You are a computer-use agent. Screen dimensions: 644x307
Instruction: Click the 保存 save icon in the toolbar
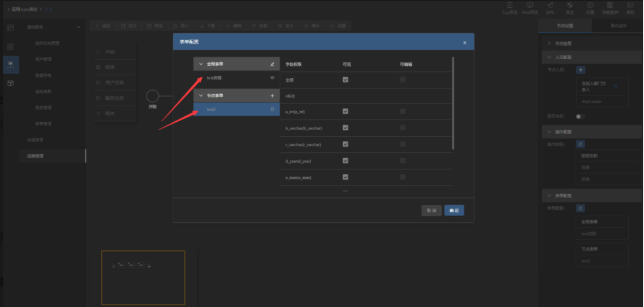coord(123,25)
